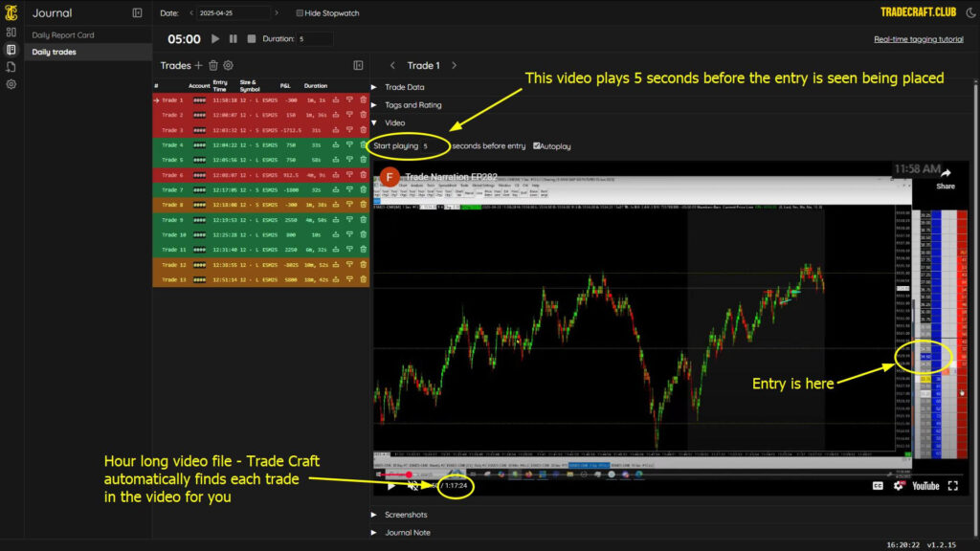This screenshot has width=980, height=551.
Task: Select the Trade 4 row
Action: pos(261,145)
